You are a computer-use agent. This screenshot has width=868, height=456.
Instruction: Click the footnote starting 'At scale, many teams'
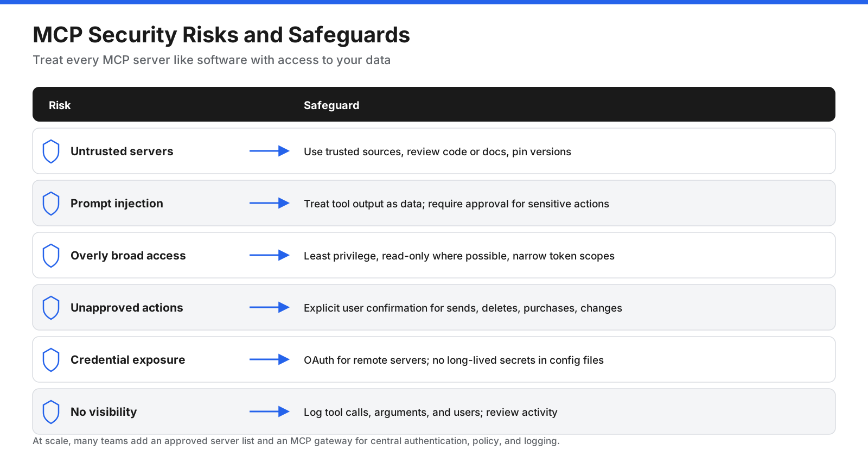[x=296, y=441]
